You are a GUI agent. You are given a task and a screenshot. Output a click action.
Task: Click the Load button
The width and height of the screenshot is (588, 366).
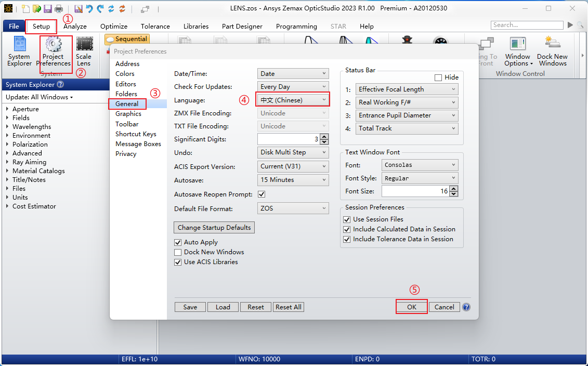click(223, 307)
